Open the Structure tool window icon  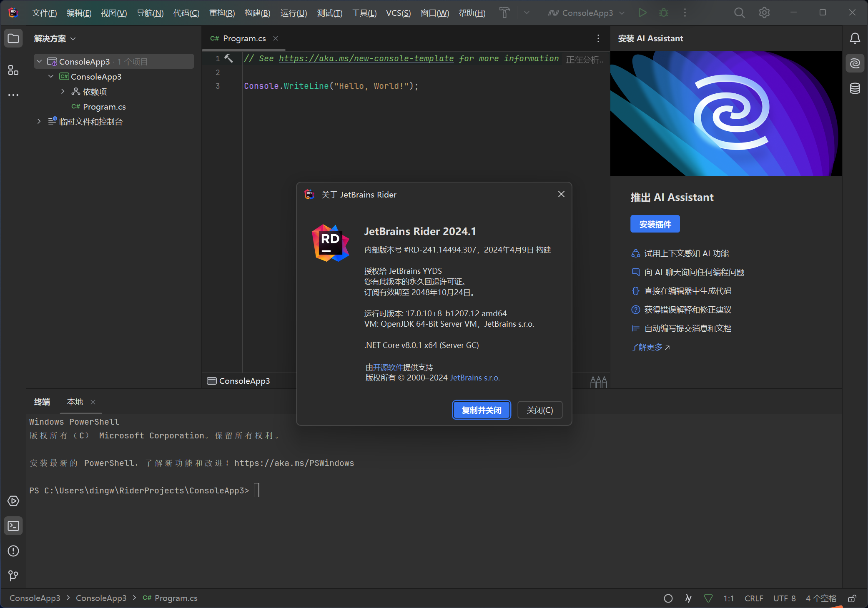(x=13, y=70)
